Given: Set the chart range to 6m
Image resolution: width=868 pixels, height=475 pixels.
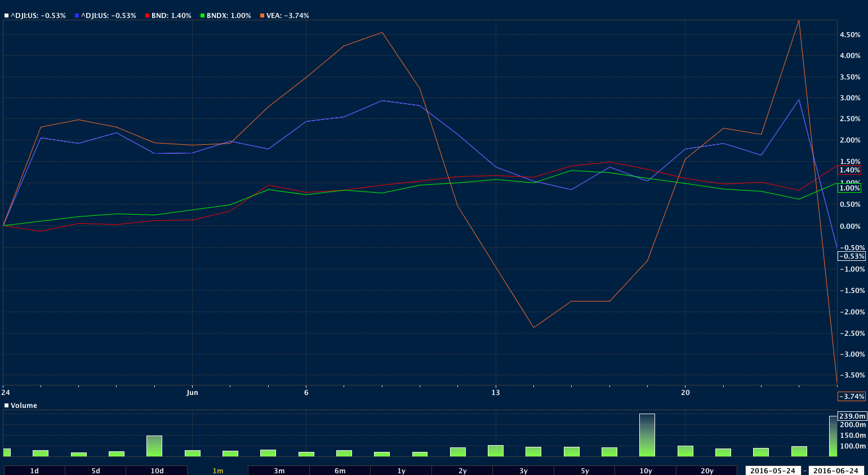Looking at the screenshot, I should (340, 470).
